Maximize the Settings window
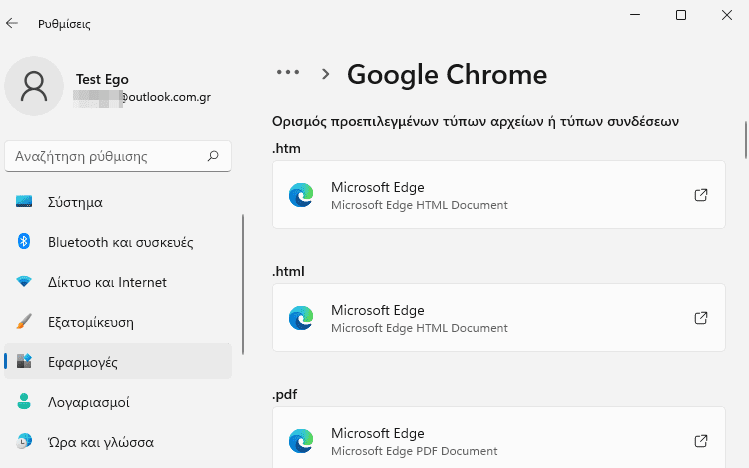749x468 pixels. click(681, 15)
